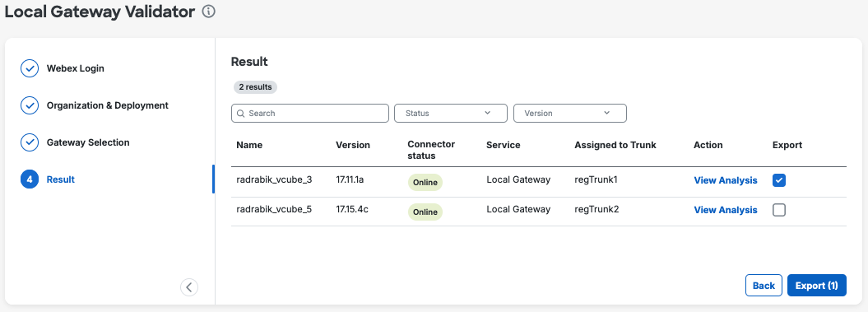Click the Status dropdown chevron arrow
The image size is (868, 312).
click(x=488, y=113)
